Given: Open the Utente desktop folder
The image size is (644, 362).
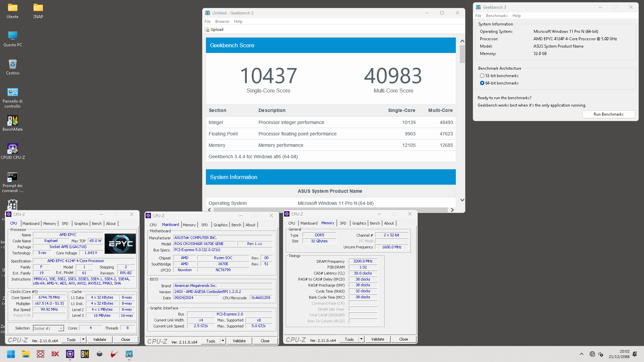Looking at the screenshot, I should tap(12, 11).
